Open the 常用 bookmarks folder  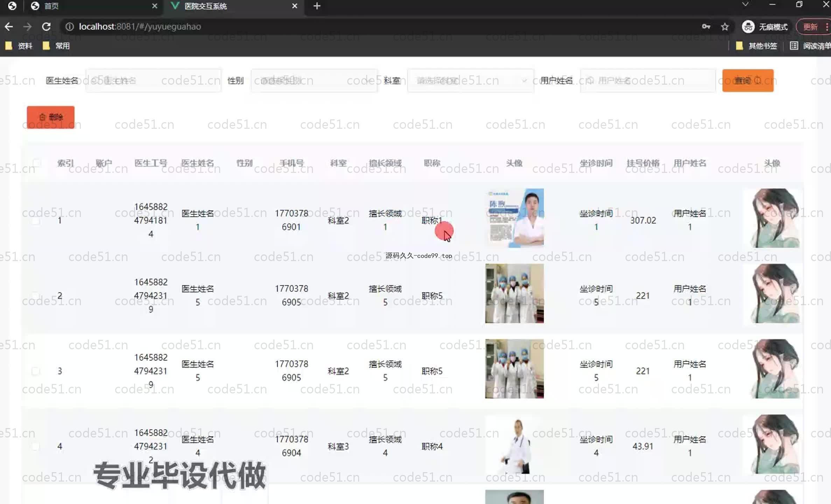[56, 46]
